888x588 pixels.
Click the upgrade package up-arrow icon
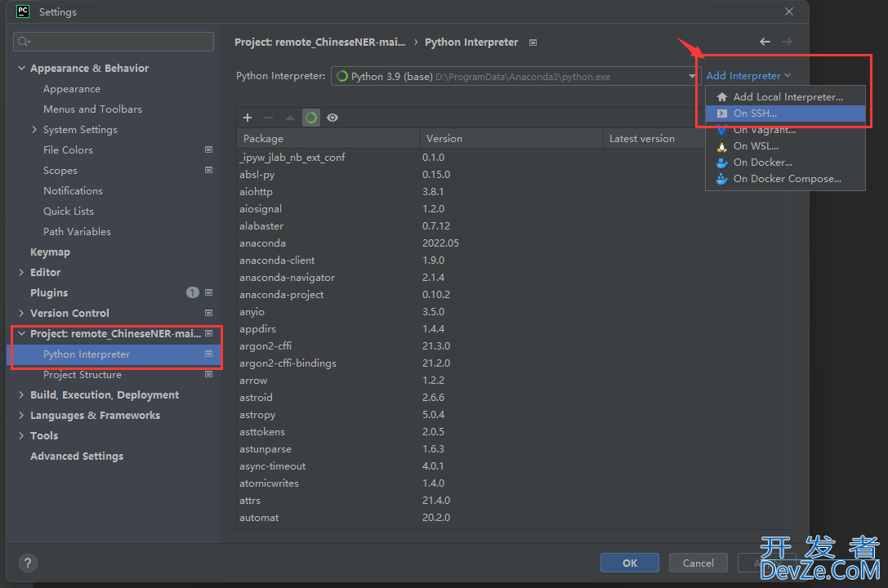[x=289, y=118]
